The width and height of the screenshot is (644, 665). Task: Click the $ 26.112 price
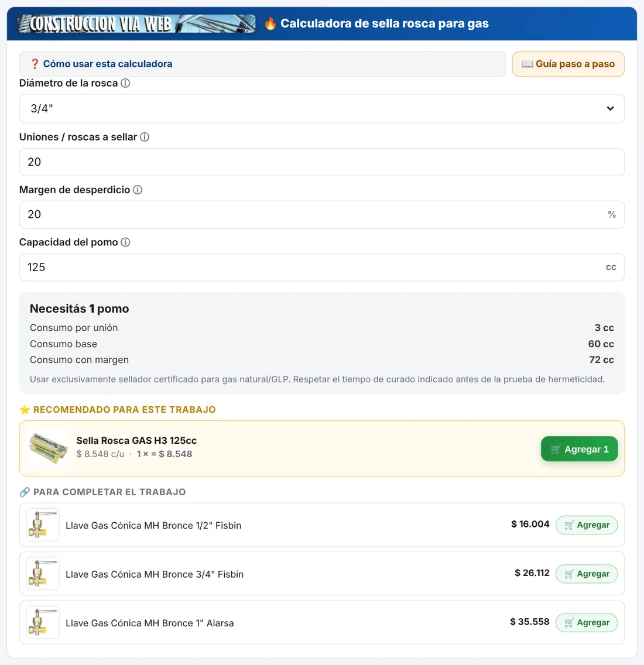click(x=532, y=573)
